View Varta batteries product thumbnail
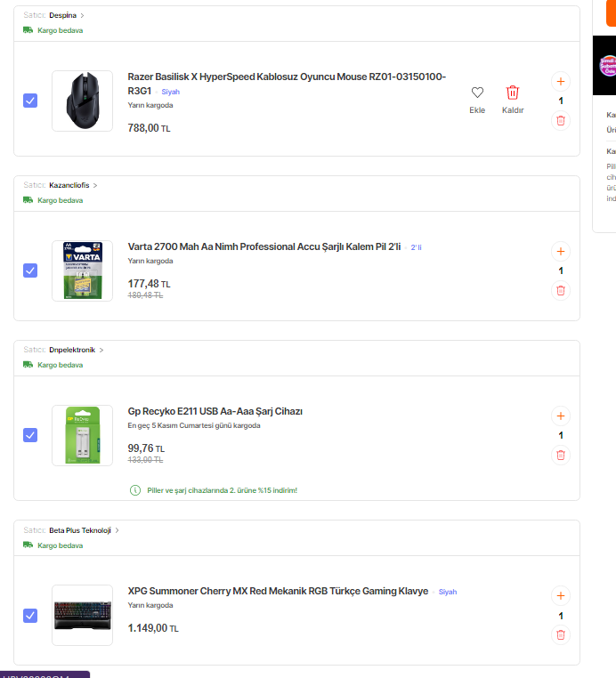This screenshot has width=616, height=678. 82,270
